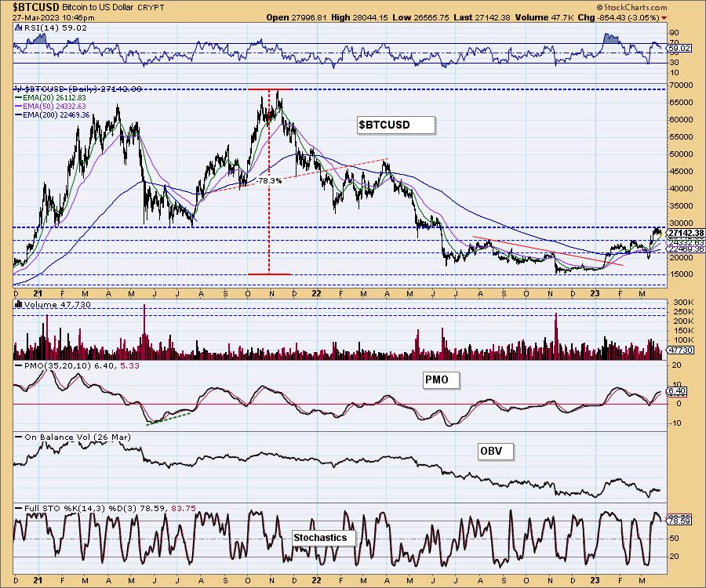This screenshot has height=588, width=706.
Task: Click the '22' year marker on bottom axis
Action: [x=317, y=580]
